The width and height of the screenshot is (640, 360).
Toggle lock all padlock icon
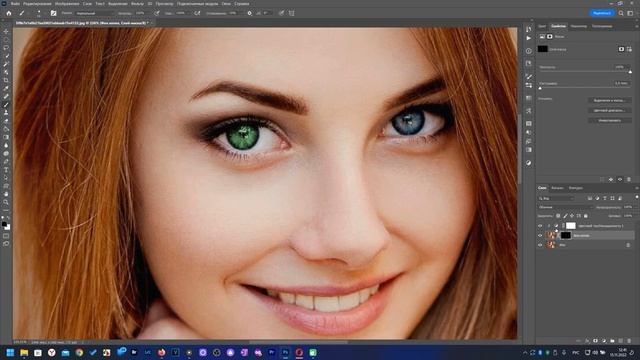[x=586, y=216]
